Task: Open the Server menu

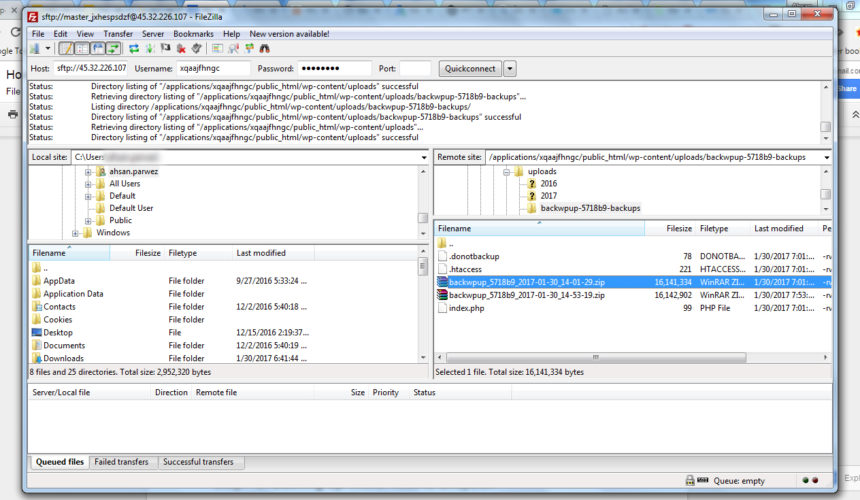Action: point(153,34)
